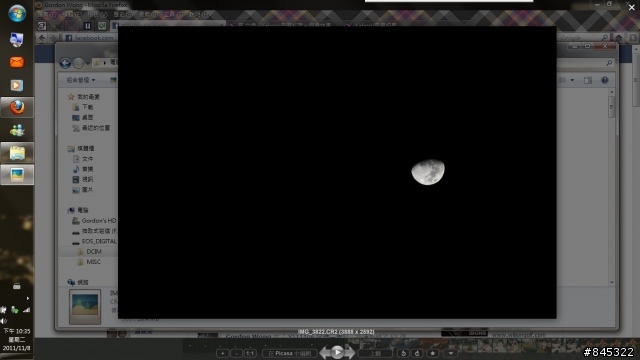The height and width of the screenshot is (360, 640).
Task: Rotate photo clockwise
Action: pos(417,353)
